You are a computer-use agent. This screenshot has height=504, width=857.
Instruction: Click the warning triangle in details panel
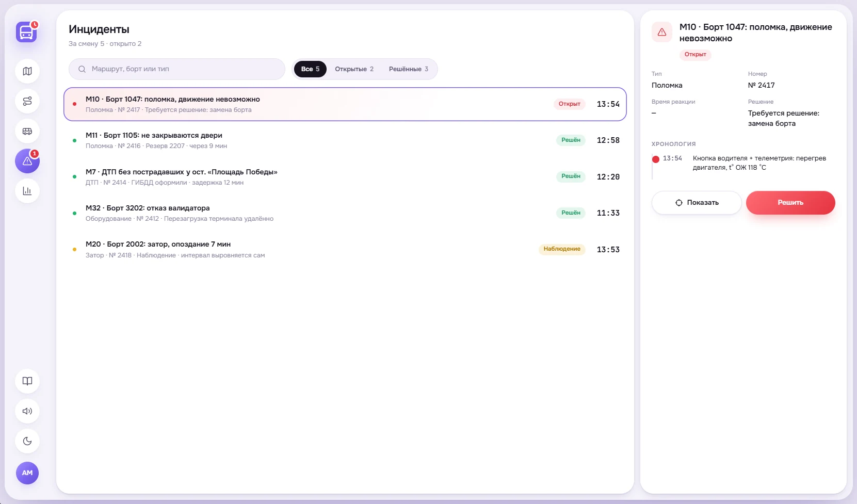click(662, 32)
